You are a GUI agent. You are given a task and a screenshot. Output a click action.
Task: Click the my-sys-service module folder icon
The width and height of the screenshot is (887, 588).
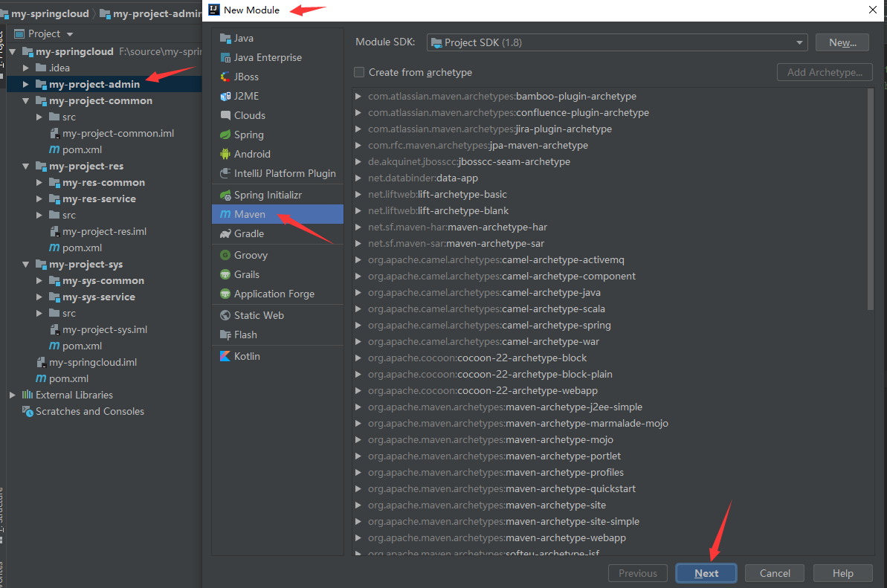54,297
